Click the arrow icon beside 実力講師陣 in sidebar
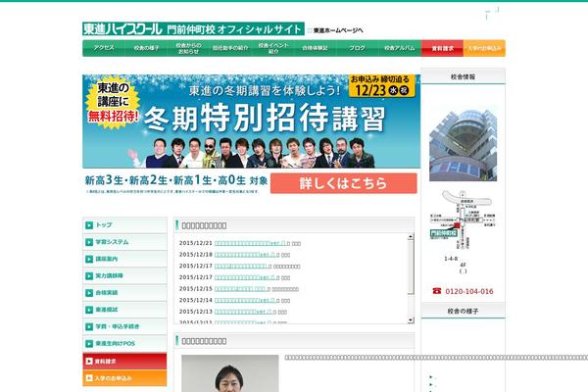Image resolution: width=588 pixels, height=392 pixels. point(89,275)
